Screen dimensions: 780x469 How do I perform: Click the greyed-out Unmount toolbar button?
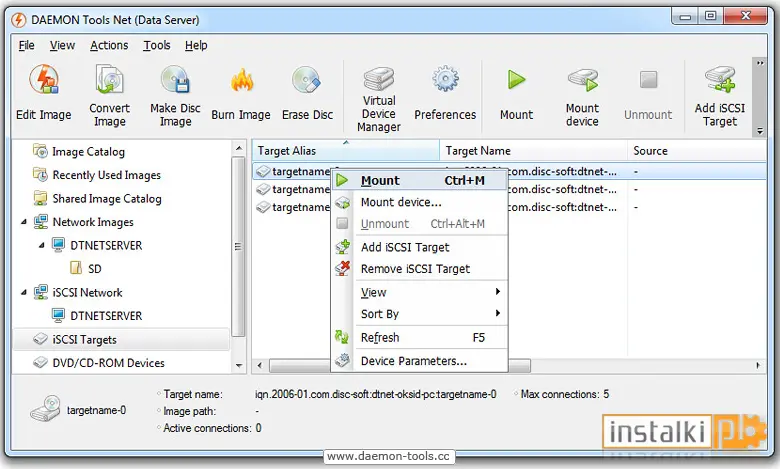[648, 94]
